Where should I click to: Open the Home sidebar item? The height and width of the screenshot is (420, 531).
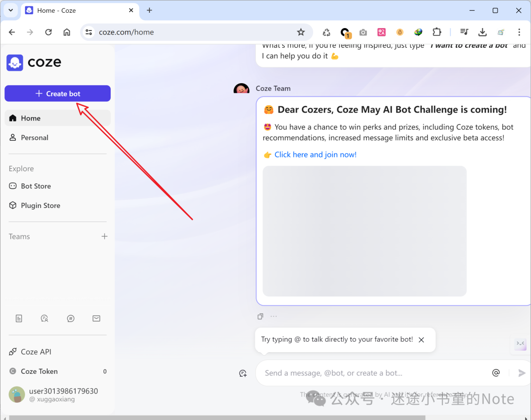58,118
